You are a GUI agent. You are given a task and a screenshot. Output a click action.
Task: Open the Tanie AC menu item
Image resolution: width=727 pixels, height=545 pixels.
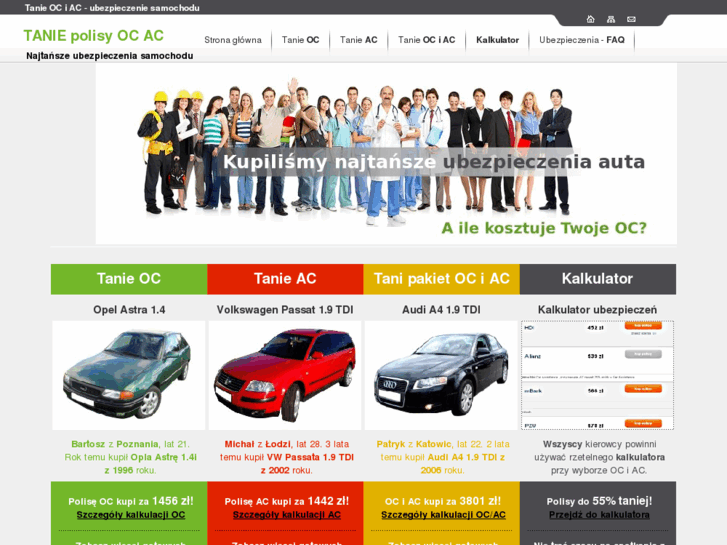coord(358,40)
